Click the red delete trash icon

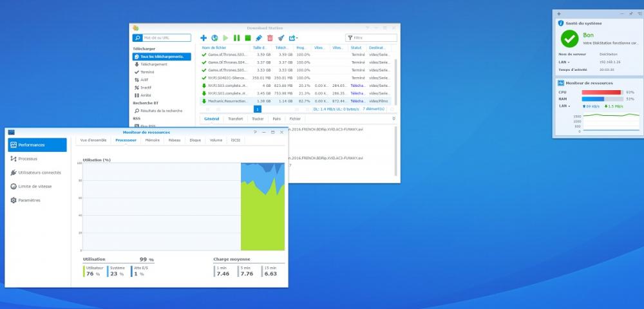[x=270, y=38]
